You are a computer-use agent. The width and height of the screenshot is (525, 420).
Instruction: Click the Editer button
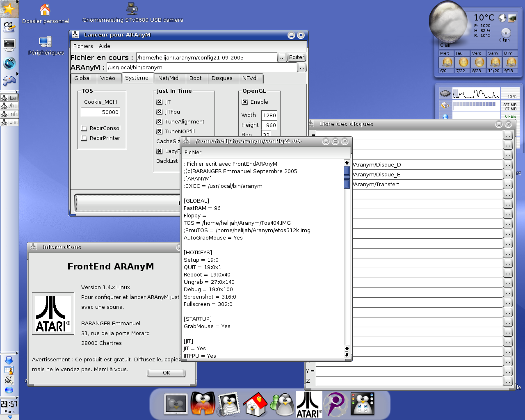[297, 57]
